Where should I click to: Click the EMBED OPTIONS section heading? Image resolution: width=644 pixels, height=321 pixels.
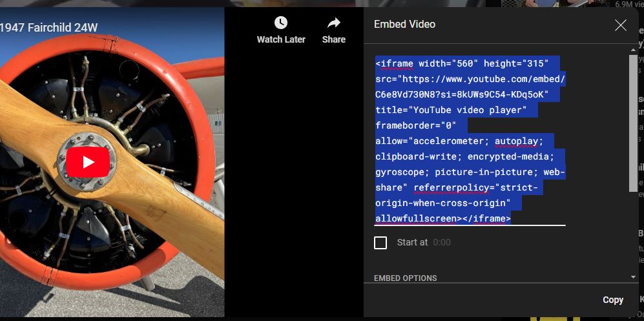point(406,278)
